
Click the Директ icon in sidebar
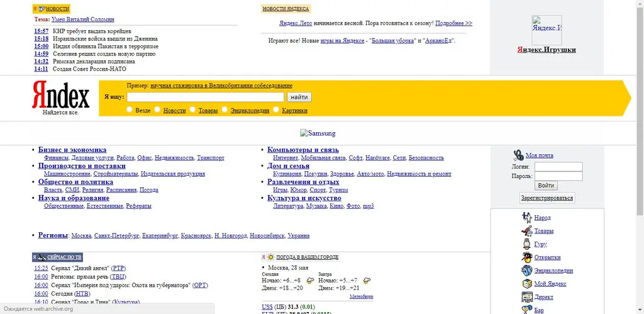[x=527, y=297]
